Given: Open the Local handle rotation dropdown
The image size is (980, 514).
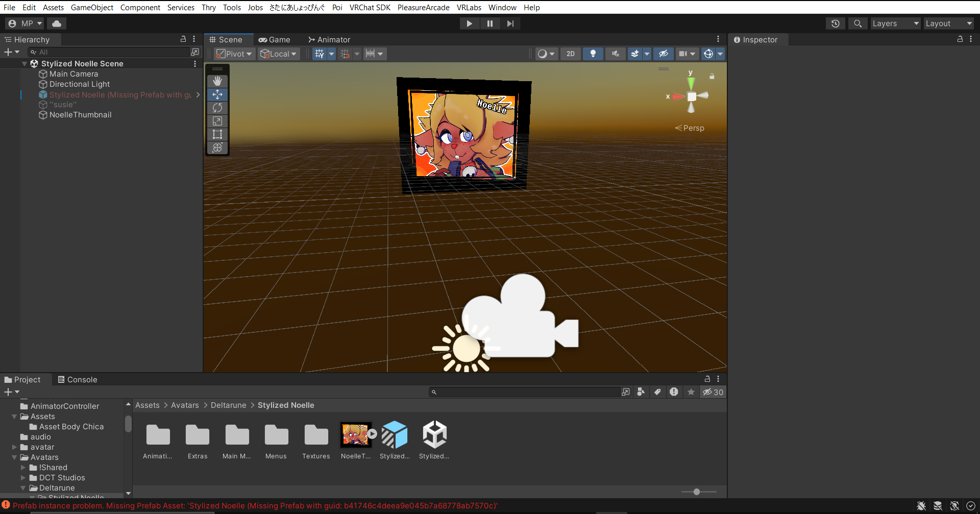Looking at the screenshot, I should [279, 54].
